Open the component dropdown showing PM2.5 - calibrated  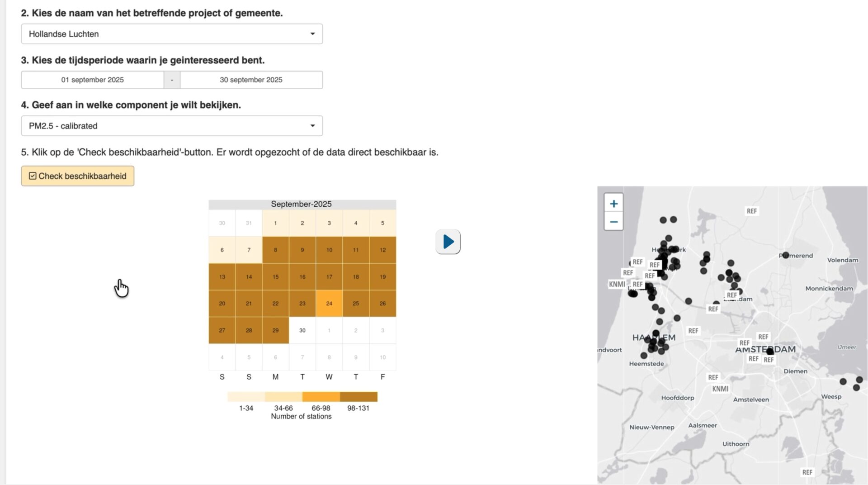point(172,126)
